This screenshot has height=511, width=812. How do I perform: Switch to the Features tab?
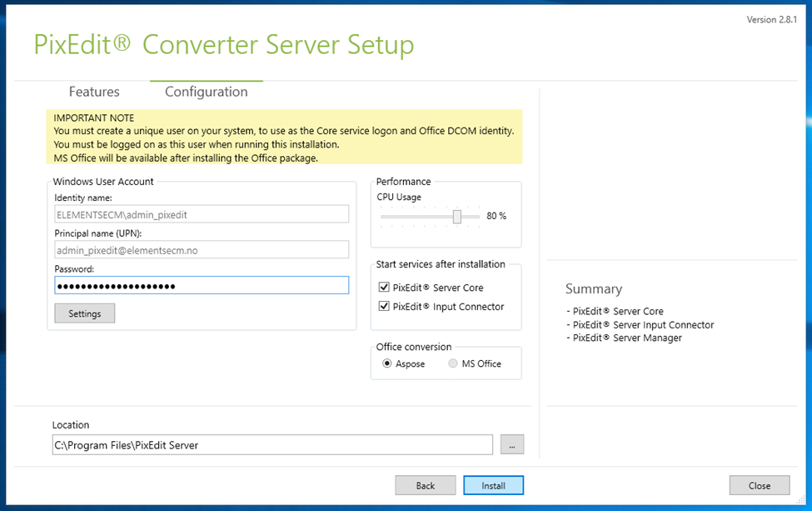click(x=94, y=92)
